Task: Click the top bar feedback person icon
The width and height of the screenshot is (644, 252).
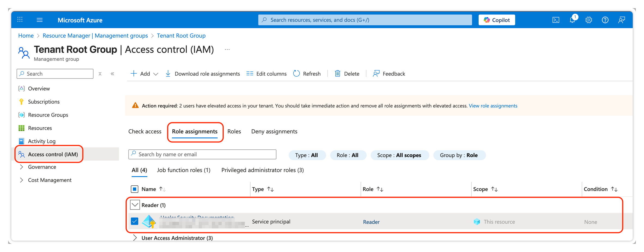Action: 621,20
